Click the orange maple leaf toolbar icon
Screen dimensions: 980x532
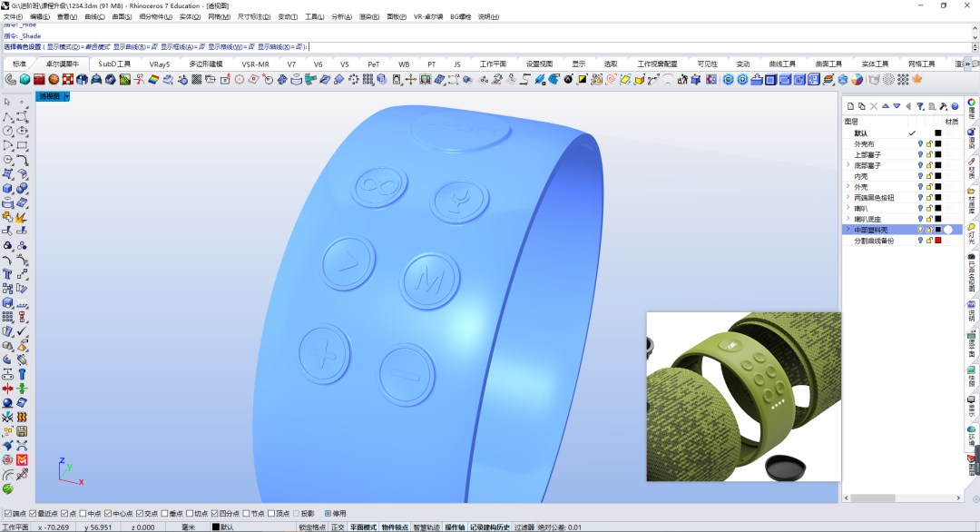click(x=917, y=79)
